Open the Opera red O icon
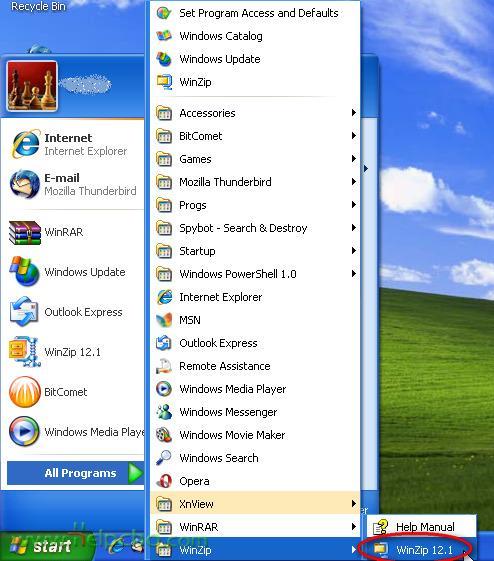The width and height of the screenshot is (494, 561). pos(164,481)
